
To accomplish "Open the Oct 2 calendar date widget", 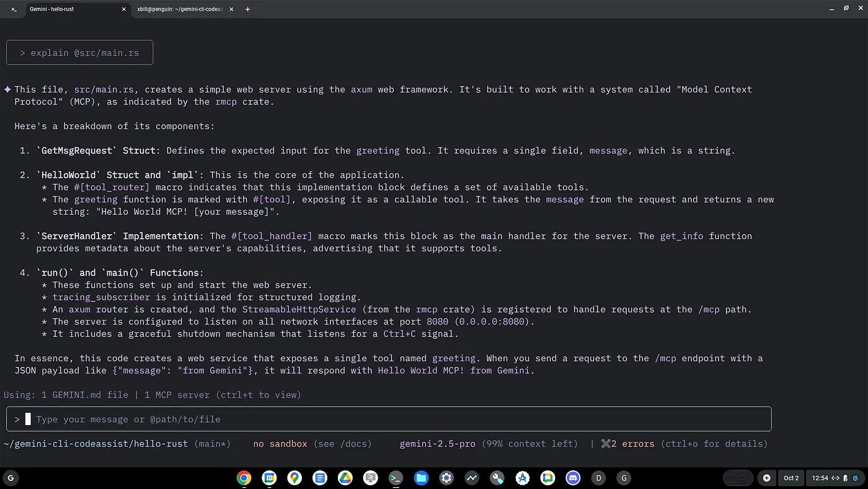I will point(791,478).
